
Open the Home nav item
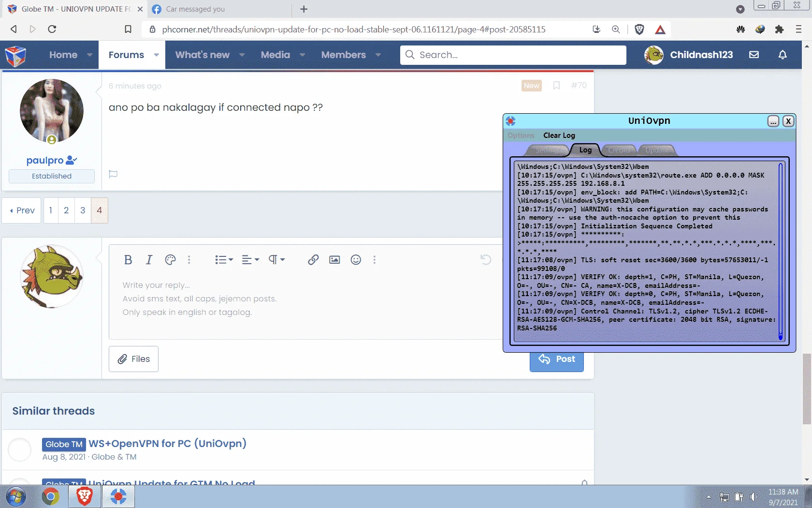[x=63, y=55]
